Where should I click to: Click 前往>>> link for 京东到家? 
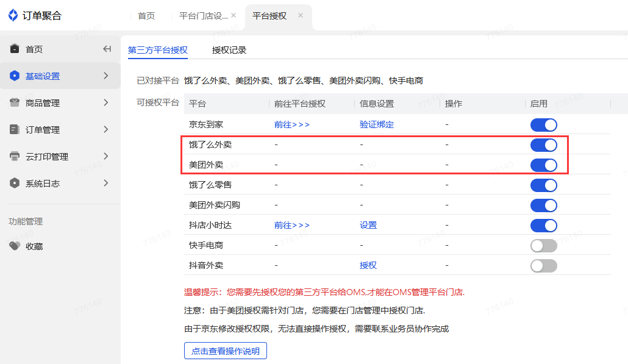pos(292,124)
